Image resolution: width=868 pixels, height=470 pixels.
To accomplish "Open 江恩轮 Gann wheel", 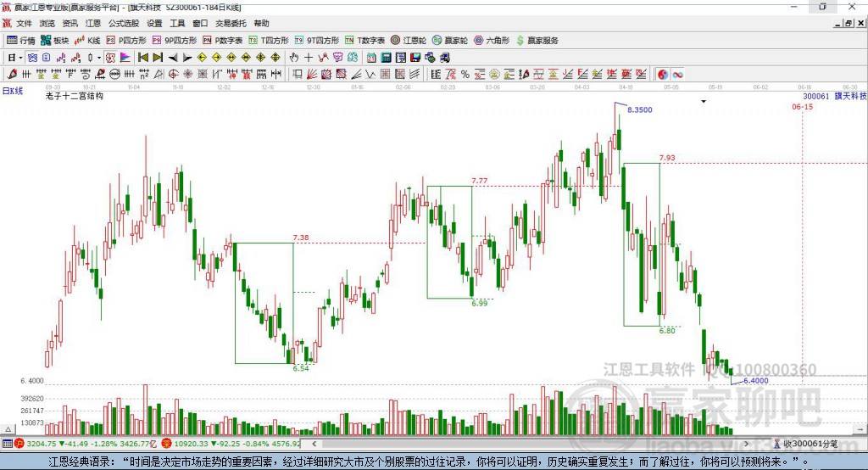I will (x=409, y=41).
